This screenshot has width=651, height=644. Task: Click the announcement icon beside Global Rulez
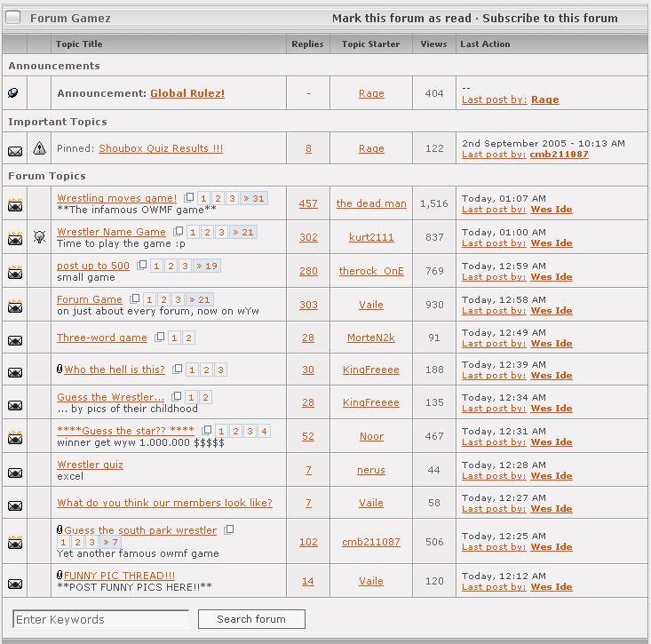tap(13, 93)
